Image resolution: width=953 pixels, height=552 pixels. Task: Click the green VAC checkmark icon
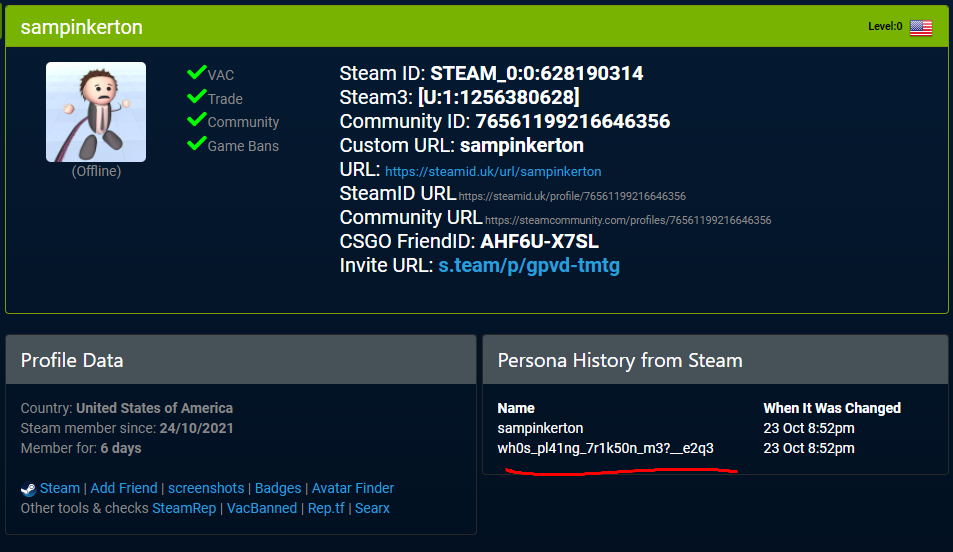[196, 73]
